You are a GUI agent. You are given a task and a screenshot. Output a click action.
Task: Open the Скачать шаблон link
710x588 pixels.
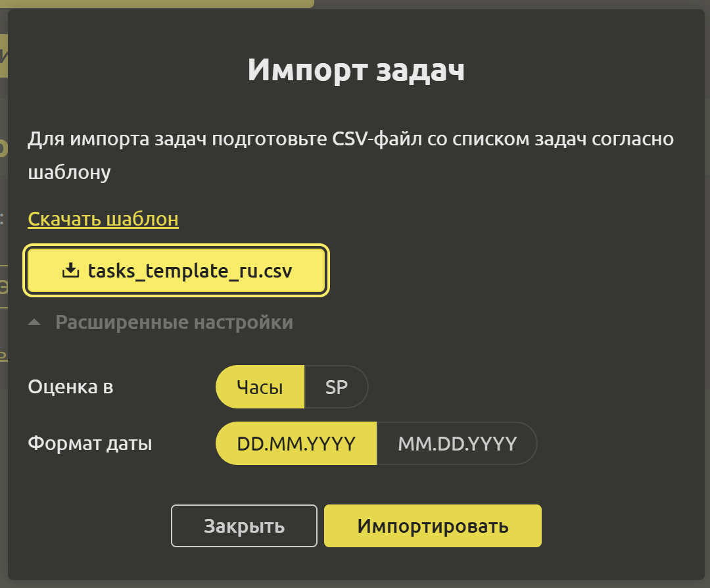coord(103,219)
